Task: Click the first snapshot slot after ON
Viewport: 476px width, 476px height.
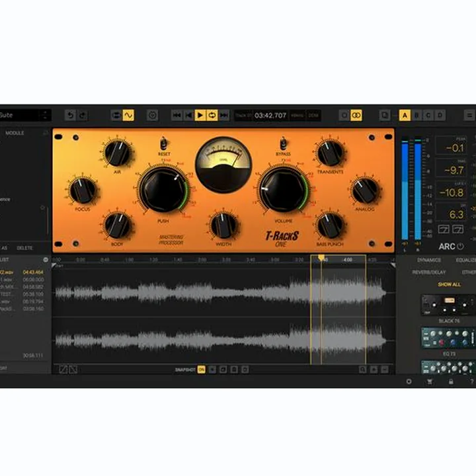Action: (212, 370)
